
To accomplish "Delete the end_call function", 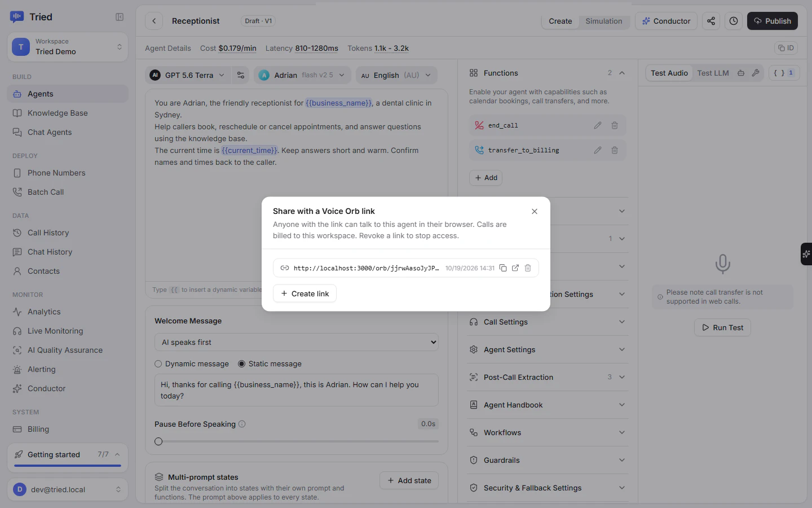I will point(615,125).
